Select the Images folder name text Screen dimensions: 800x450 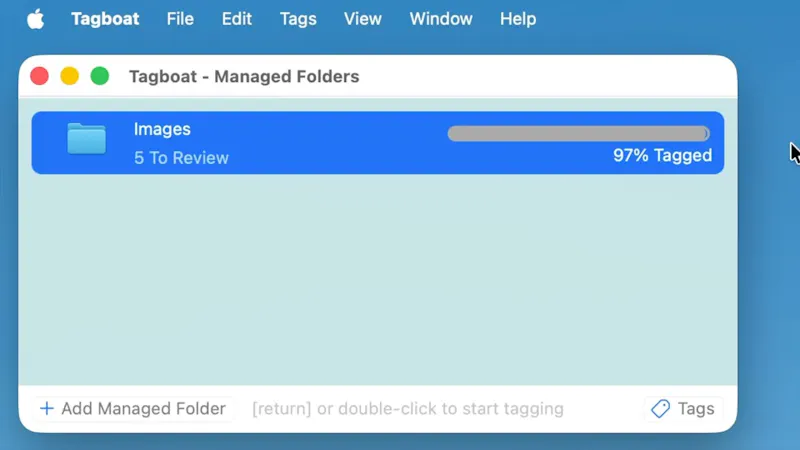click(x=162, y=129)
